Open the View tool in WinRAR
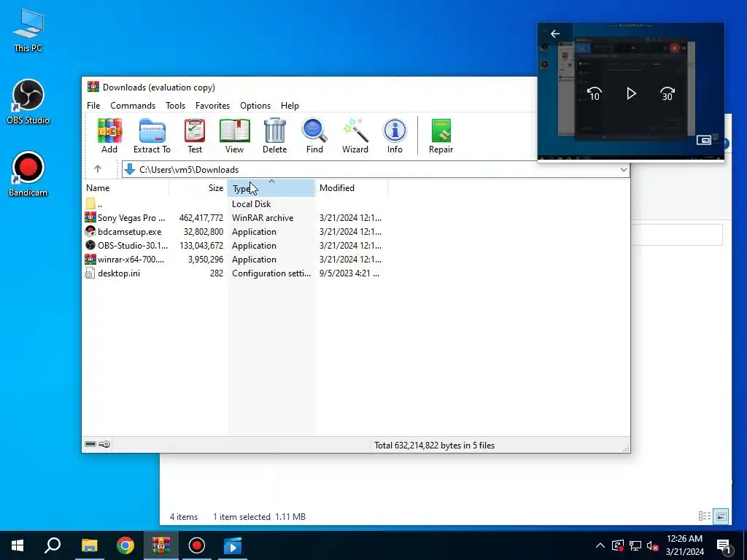Viewport: 747px width, 560px height. pos(234,136)
